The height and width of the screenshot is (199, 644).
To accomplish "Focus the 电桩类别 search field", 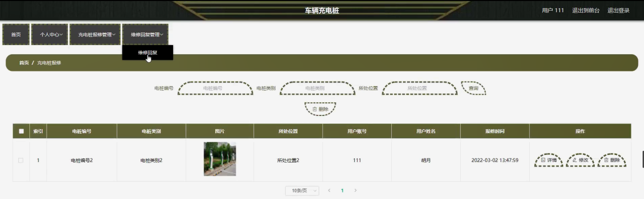I will (317, 88).
